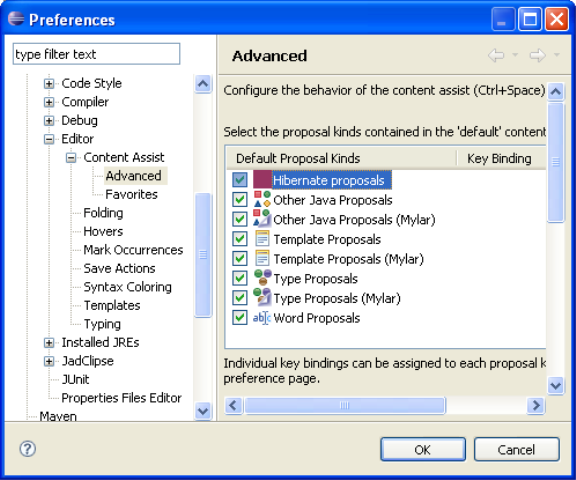Click the Cancel button
This screenshot has width=576, height=480.
(516, 449)
